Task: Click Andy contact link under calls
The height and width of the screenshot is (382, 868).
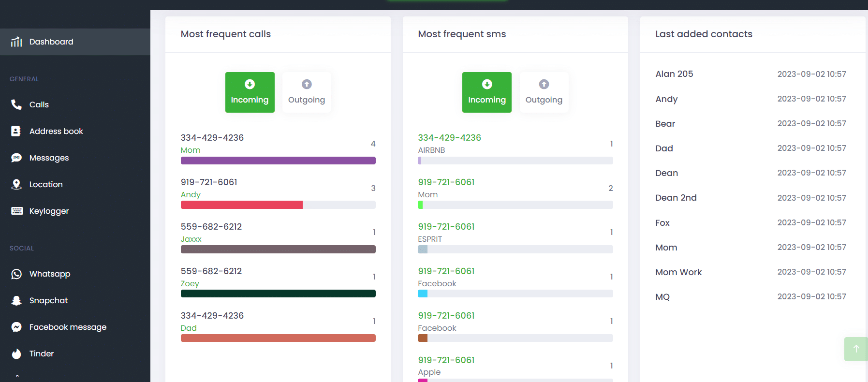Action: pyautogui.click(x=191, y=195)
